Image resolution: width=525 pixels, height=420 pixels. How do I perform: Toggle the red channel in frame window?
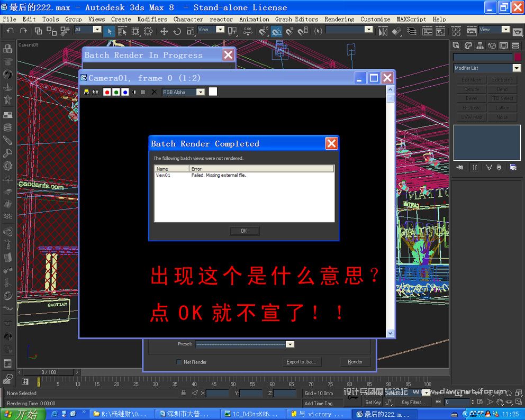[107, 92]
